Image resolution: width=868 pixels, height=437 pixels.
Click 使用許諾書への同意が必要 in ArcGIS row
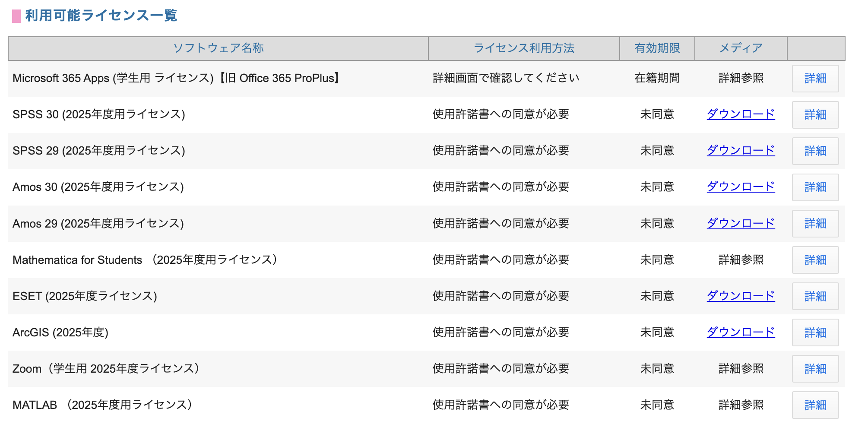pos(501,332)
